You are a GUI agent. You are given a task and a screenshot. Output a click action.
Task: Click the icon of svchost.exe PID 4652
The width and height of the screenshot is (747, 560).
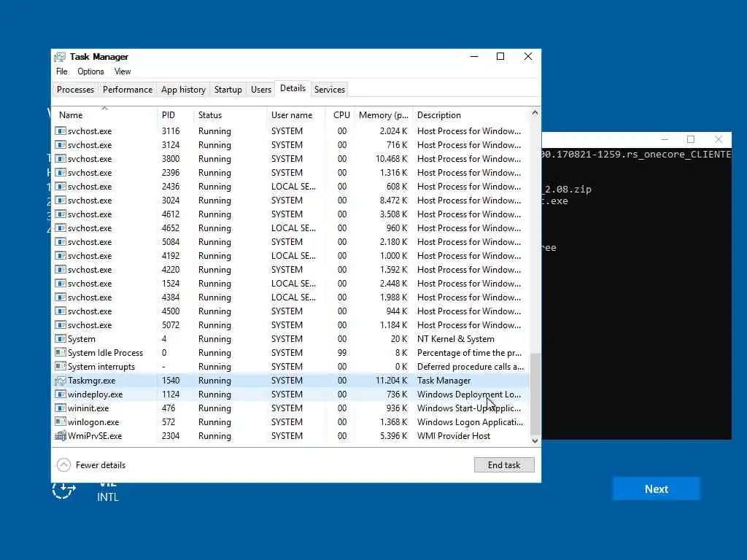pyautogui.click(x=60, y=227)
